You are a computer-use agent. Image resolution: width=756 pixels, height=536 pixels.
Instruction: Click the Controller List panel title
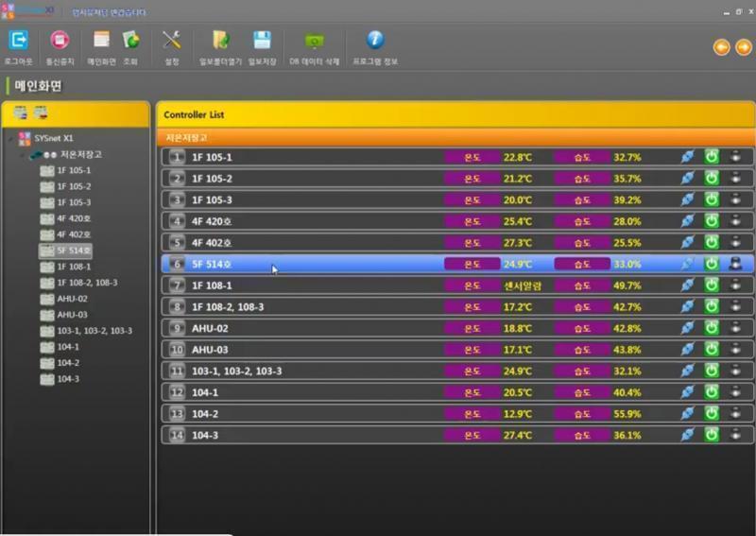(194, 114)
